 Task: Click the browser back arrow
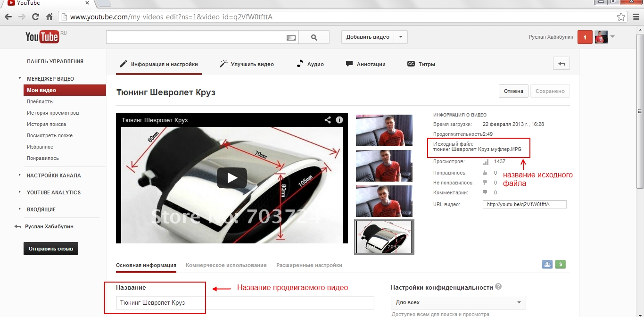point(8,17)
